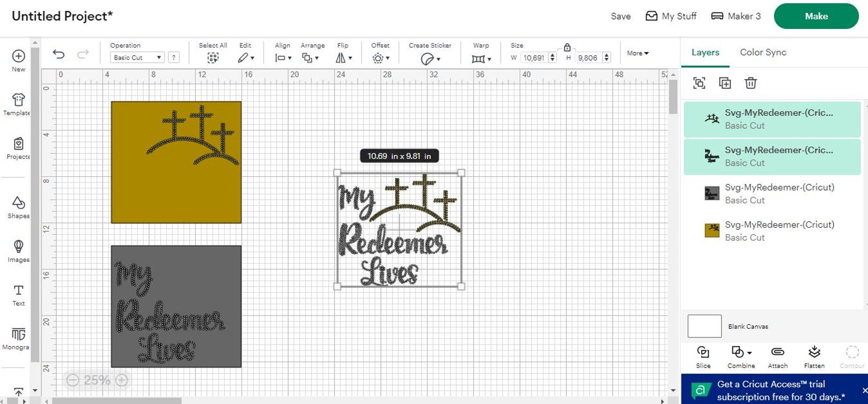Open the Offset tool

click(x=380, y=58)
